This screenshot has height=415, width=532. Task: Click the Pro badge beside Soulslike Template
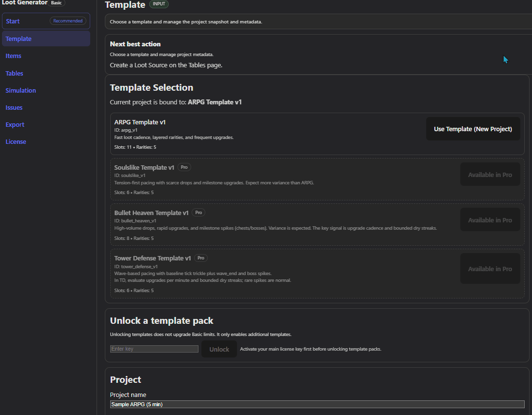(184, 167)
